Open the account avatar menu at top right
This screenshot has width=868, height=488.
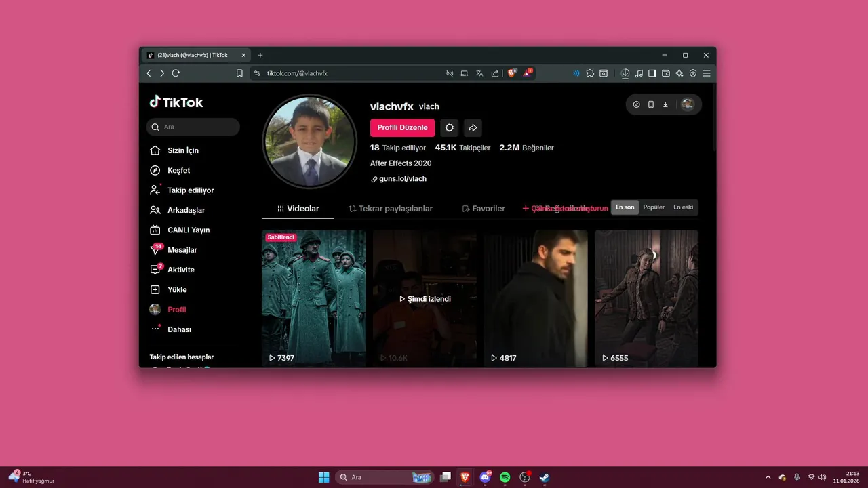pos(688,104)
